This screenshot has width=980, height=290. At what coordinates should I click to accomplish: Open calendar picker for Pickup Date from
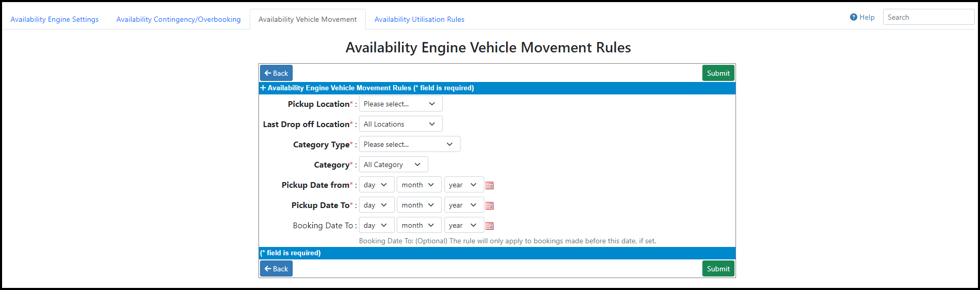click(489, 185)
